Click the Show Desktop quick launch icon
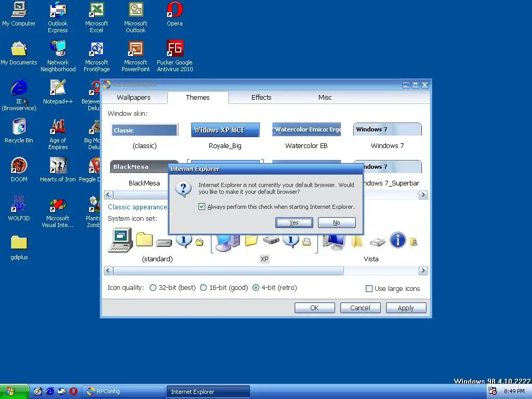 pos(37,391)
